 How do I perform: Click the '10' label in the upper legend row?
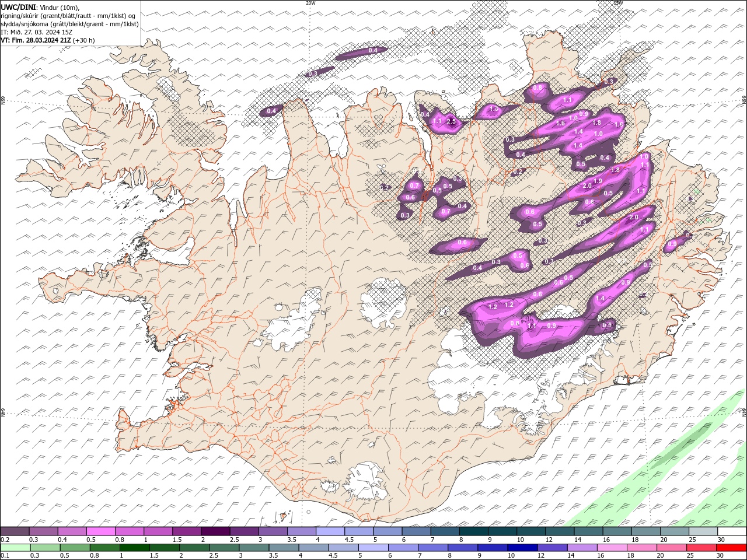[x=520, y=540]
